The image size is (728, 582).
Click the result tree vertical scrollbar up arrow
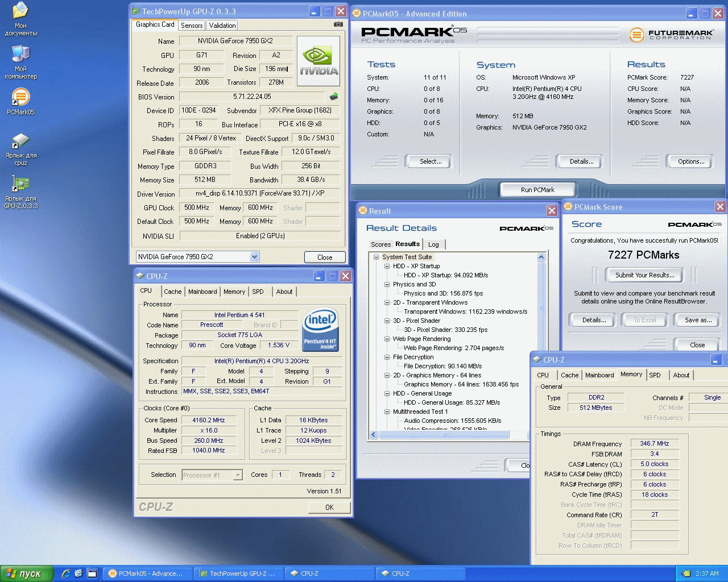(x=541, y=257)
